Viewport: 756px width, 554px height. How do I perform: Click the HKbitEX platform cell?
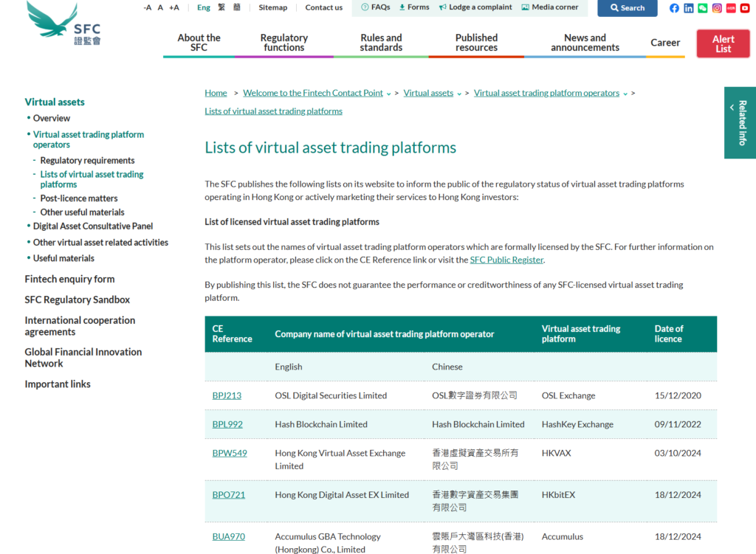point(558,495)
